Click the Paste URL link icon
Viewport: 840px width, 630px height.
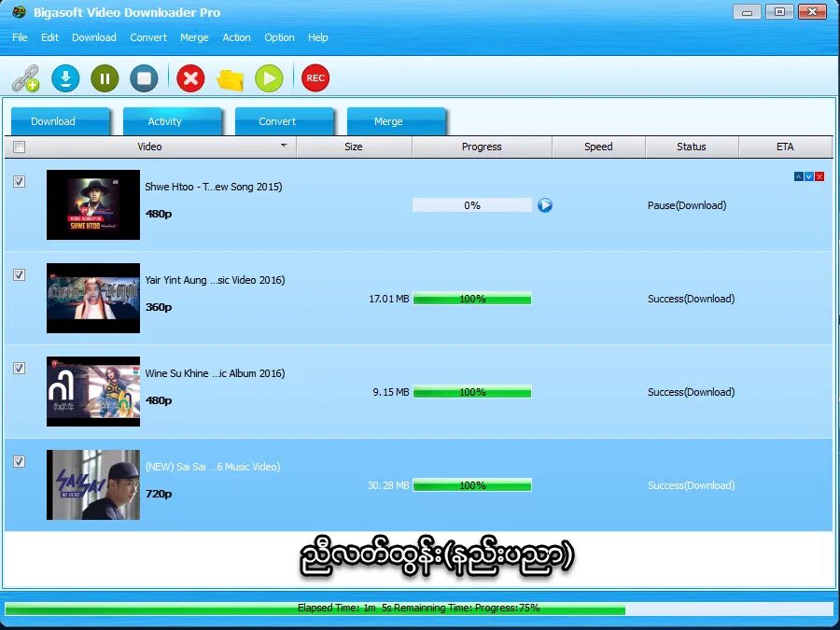click(26, 78)
